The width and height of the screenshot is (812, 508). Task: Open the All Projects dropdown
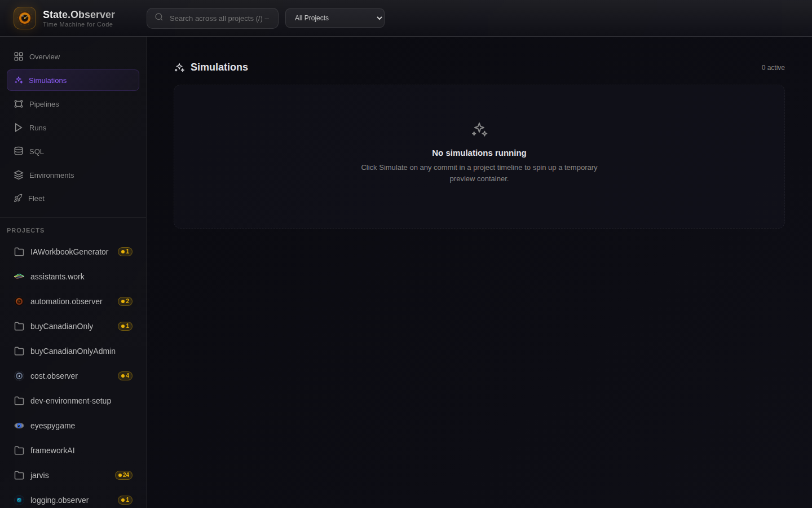tap(335, 18)
